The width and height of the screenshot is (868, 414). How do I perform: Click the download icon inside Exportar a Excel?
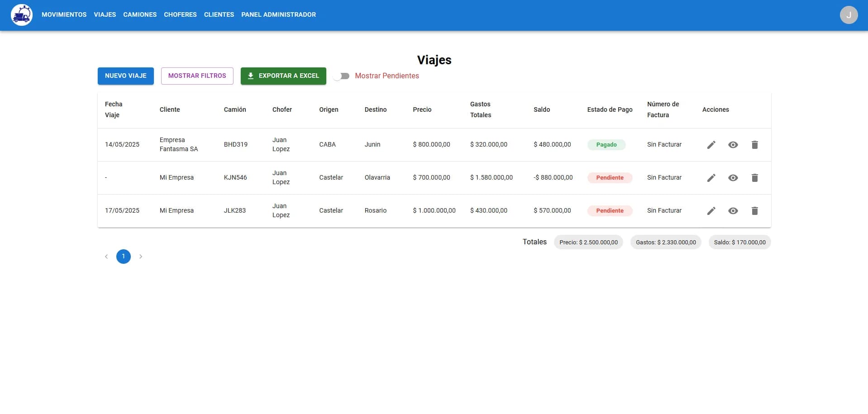click(x=251, y=76)
